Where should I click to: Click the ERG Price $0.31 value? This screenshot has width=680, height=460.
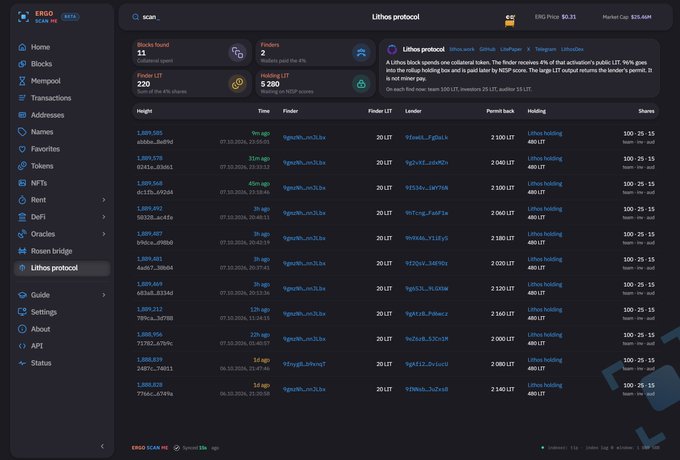point(569,17)
